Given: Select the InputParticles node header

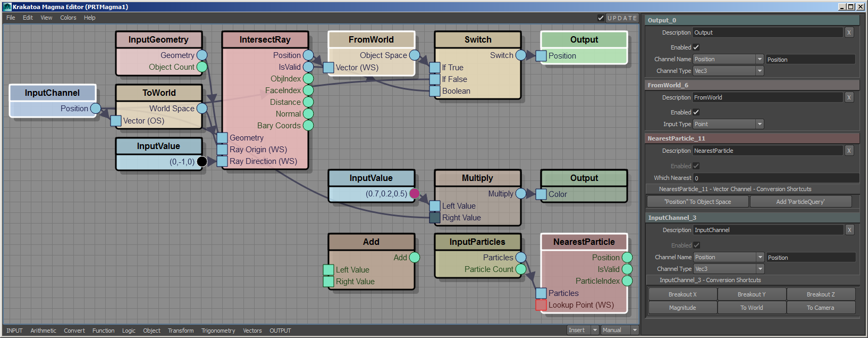Looking at the screenshot, I should tap(477, 242).
